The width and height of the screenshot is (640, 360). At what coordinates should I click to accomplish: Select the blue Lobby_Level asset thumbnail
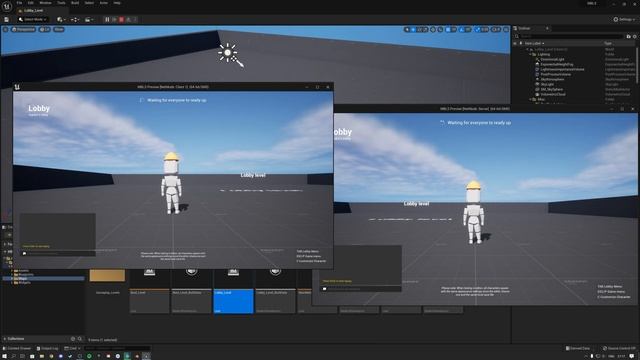coord(233,291)
